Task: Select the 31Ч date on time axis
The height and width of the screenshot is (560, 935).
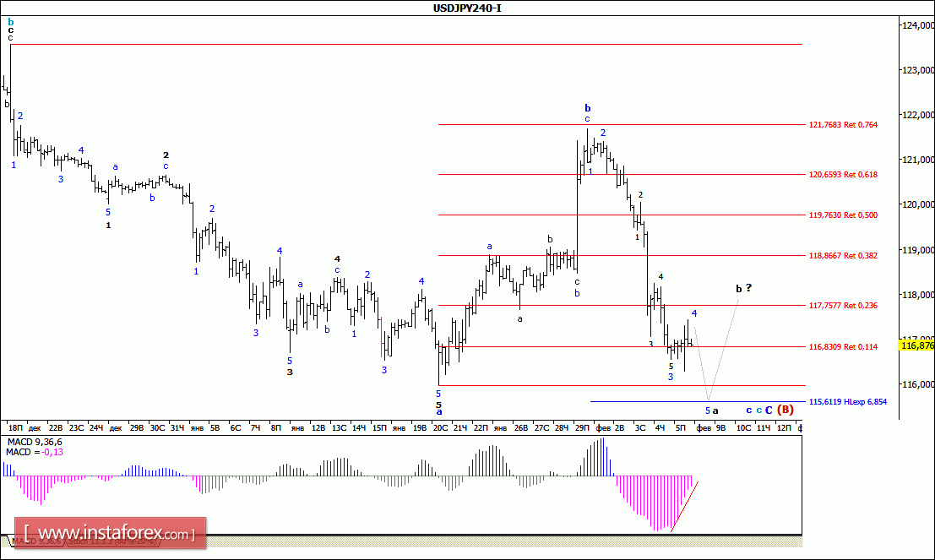Action: click(177, 427)
